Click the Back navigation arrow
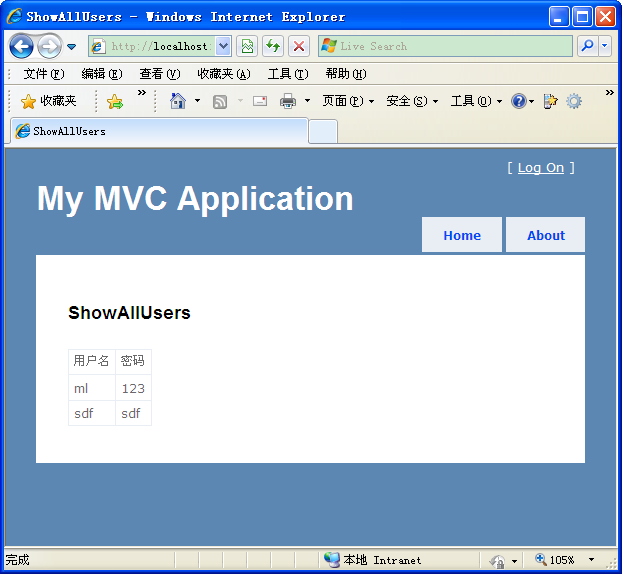 [21, 46]
